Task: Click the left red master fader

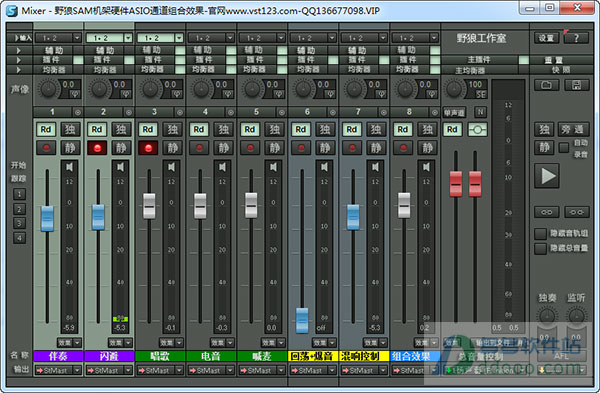Action: (455, 184)
